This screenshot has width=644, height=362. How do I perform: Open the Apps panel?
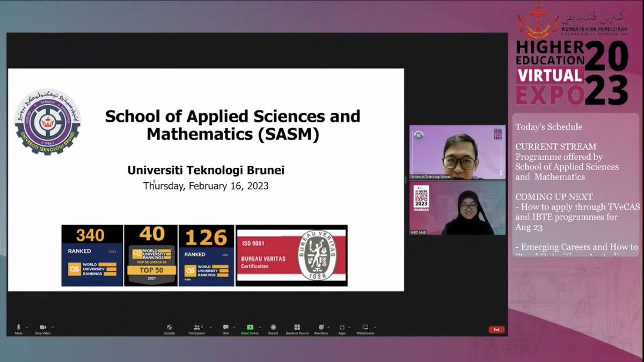pos(342,329)
